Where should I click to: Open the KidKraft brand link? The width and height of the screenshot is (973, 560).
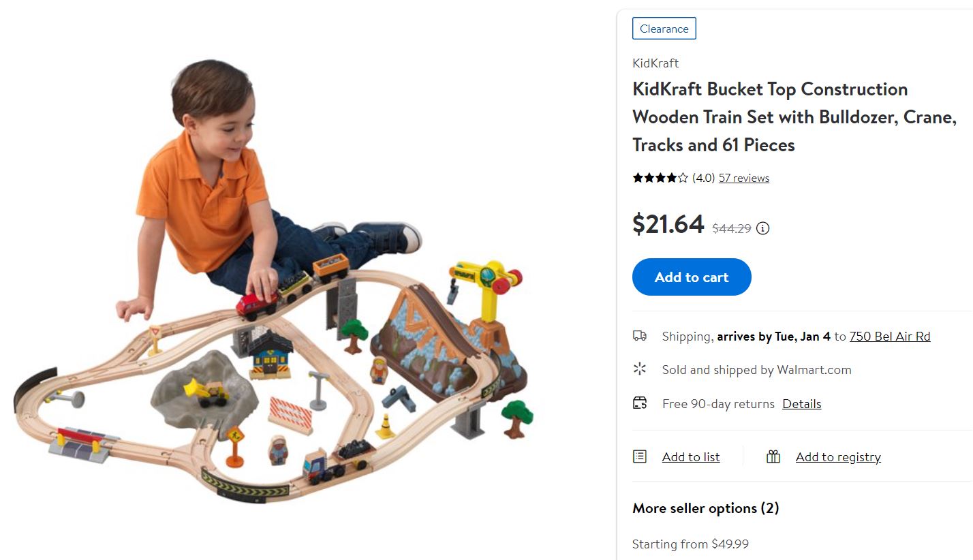click(x=655, y=63)
